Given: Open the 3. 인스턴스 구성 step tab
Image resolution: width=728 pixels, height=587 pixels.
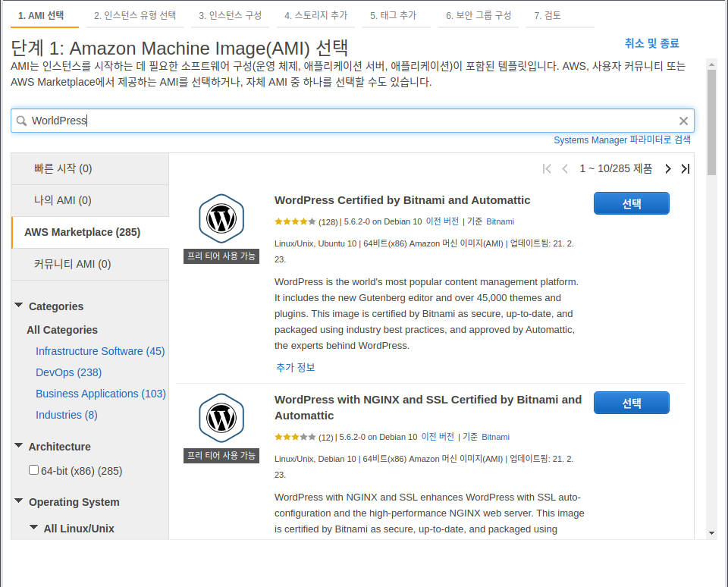Looking at the screenshot, I should tap(230, 15).
